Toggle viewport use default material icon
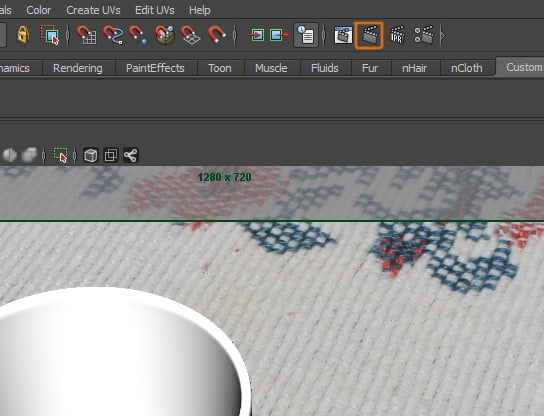 pyautogui.click(x=10, y=155)
